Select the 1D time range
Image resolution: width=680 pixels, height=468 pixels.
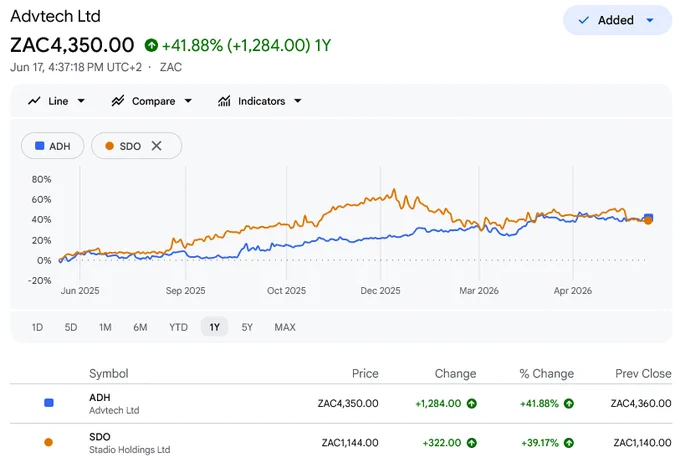coord(37,327)
